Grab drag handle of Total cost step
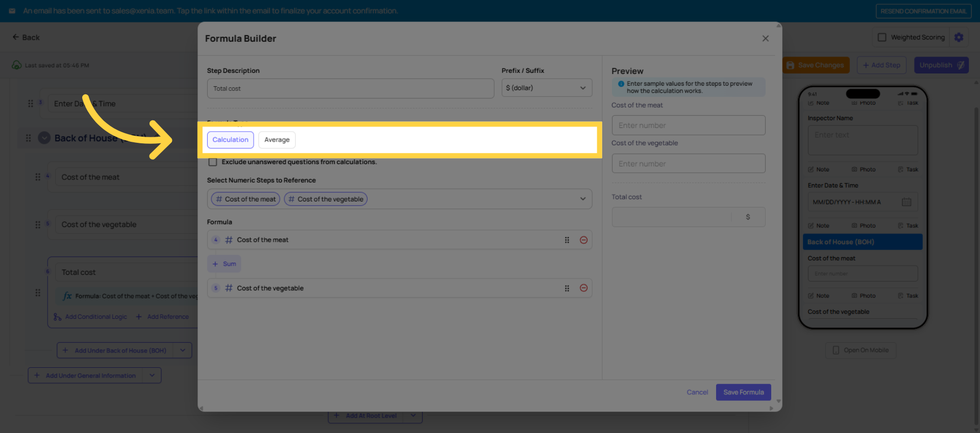This screenshot has height=433, width=980. click(x=37, y=293)
